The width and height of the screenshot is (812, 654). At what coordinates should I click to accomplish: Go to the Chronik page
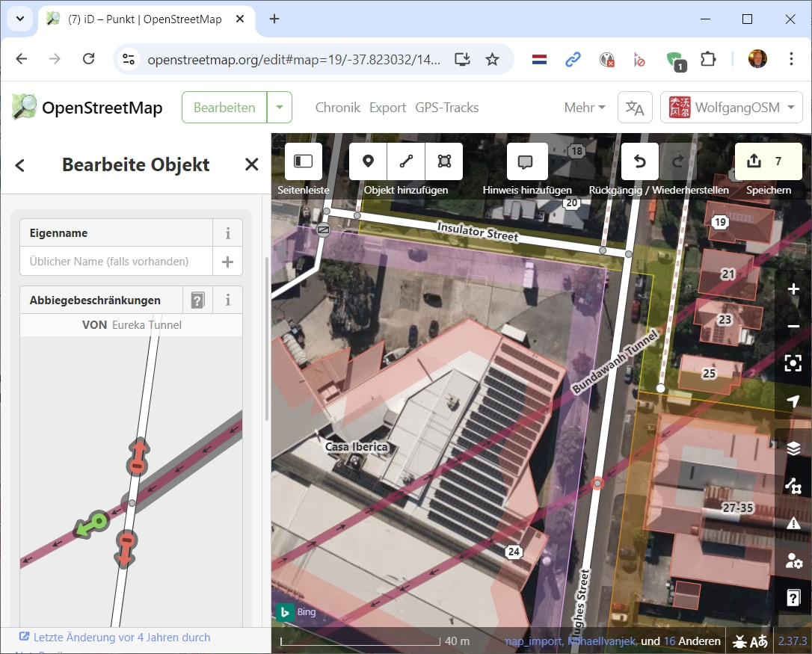[x=337, y=108]
